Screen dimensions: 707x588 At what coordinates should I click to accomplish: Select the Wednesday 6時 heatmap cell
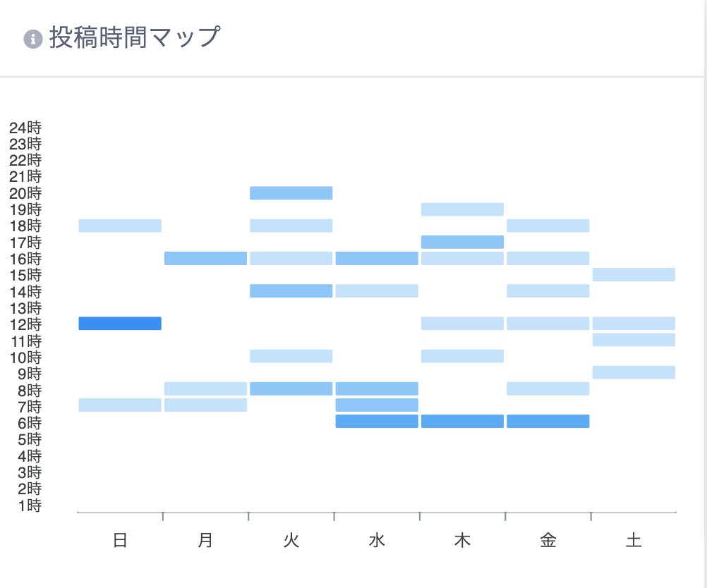[x=377, y=422]
